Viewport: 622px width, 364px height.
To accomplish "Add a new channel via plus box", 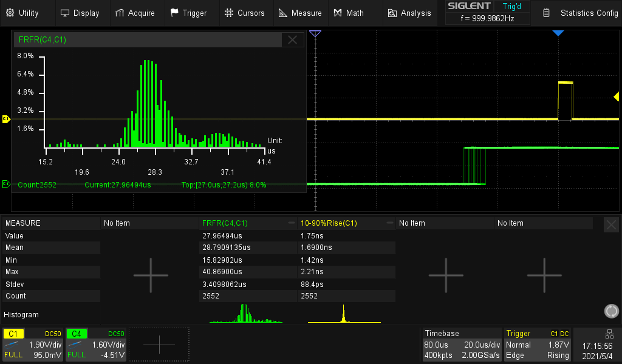I will coord(159,345).
